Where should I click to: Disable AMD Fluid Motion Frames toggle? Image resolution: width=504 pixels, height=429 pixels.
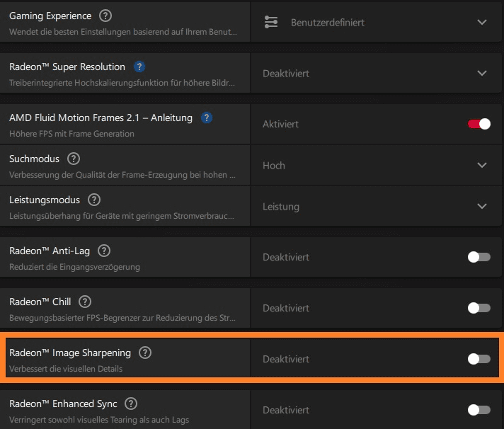click(x=479, y=124)
